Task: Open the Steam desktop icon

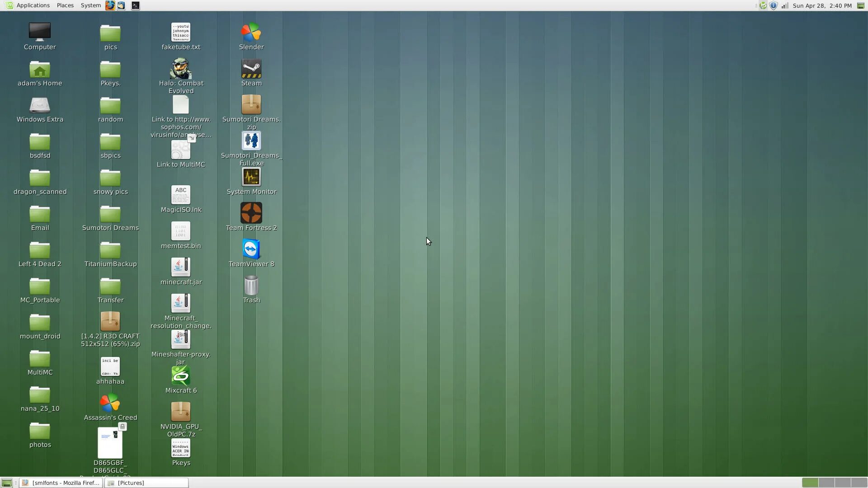Action: point(251,70)
